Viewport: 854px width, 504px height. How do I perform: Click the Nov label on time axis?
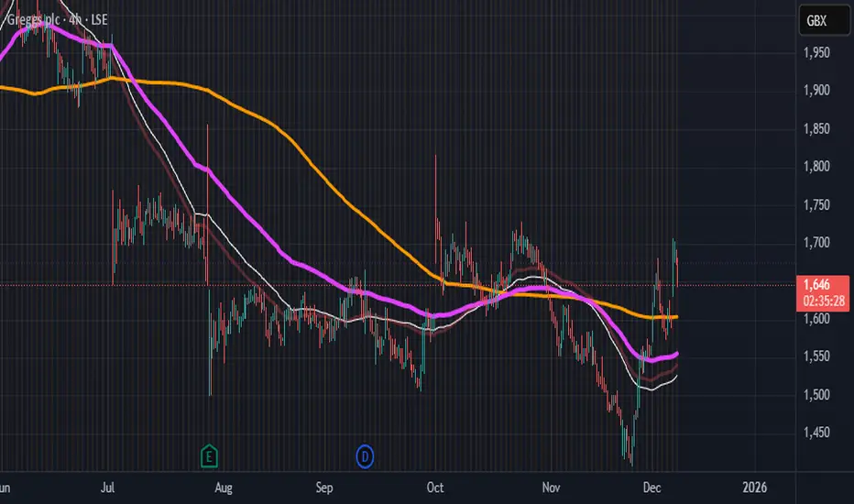tap(552, 488)
